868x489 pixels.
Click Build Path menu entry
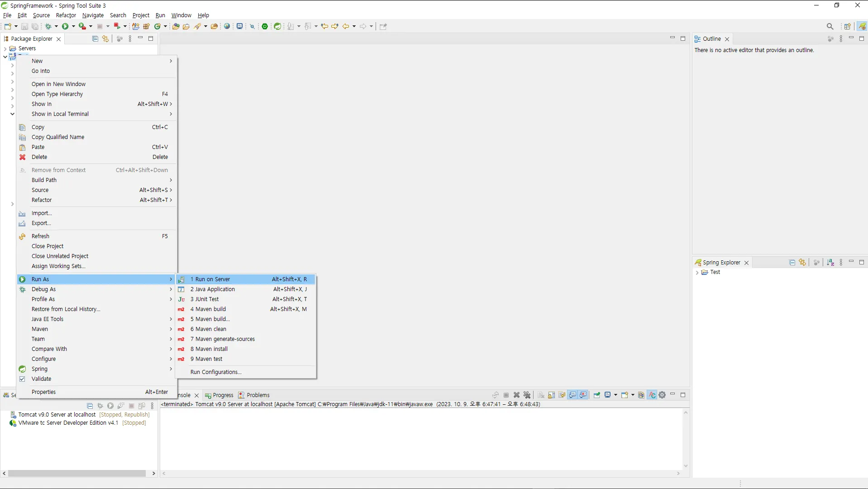pyautogui.click(x=97, y=180)
